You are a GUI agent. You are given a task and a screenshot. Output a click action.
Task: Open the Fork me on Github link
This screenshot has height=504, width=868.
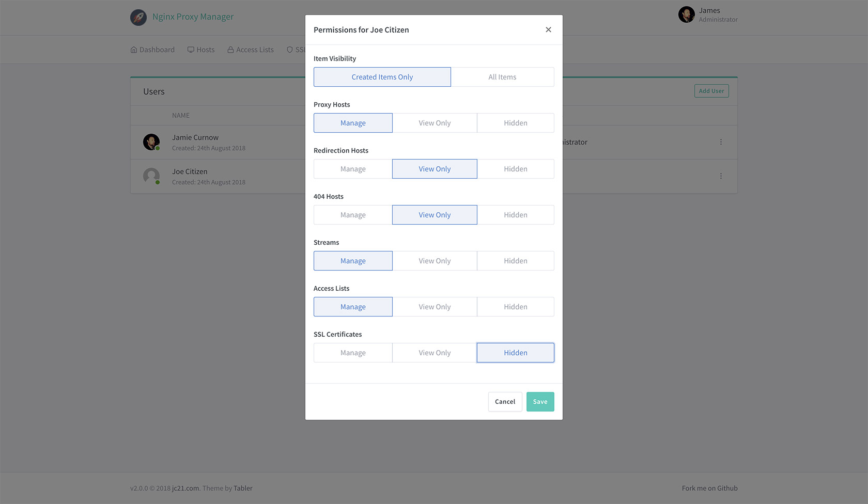pyautogui.click(x=709, y=487)
